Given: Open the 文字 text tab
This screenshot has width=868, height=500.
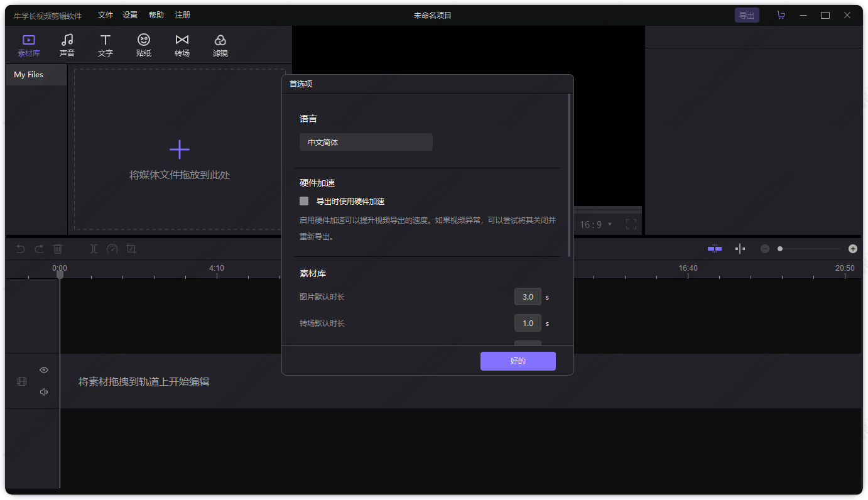Looking at the screenshot, I should (x=106, y=45).
